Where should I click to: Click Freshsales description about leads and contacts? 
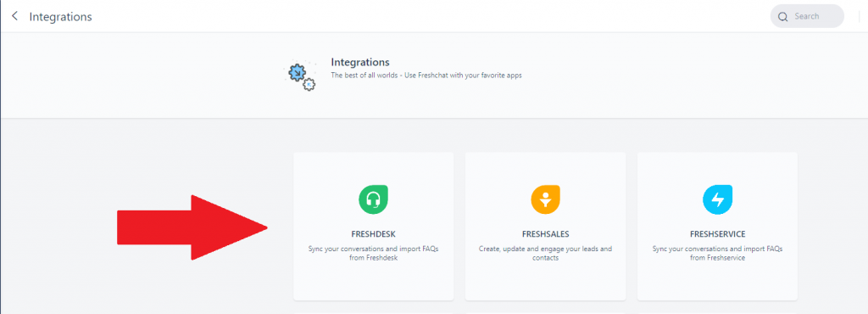[545, 253]
